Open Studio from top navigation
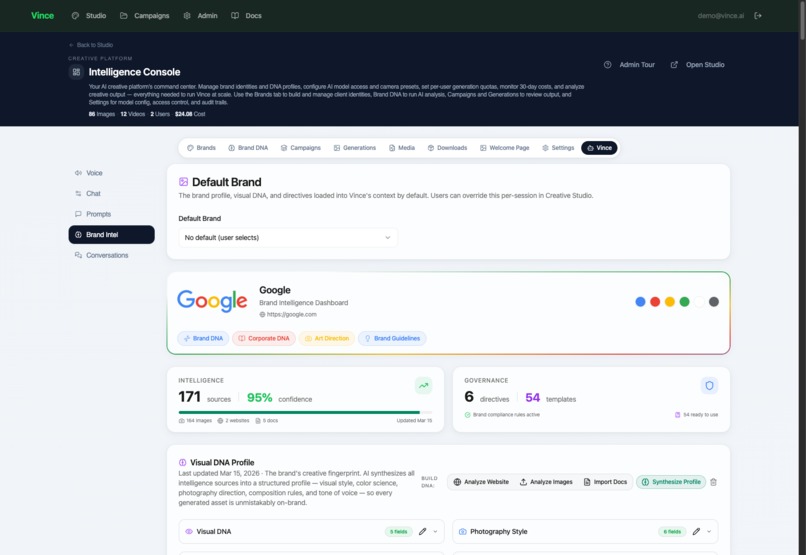Screen dimensions: 806x555 (89, 16)
